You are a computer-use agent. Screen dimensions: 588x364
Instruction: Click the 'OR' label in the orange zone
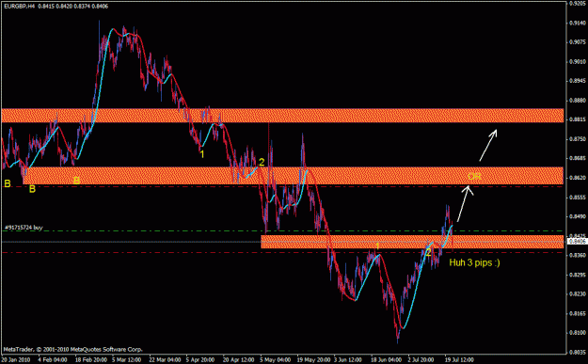[474, 176]
